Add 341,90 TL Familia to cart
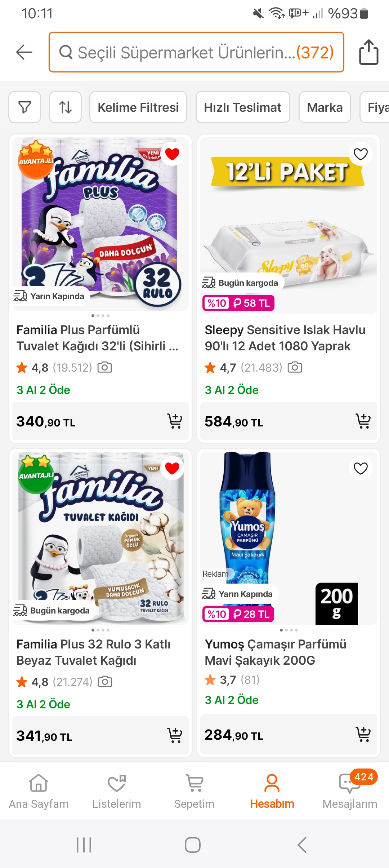Image resolution: width=389 pixels, height=868 pixels. (x=175, y=735)
